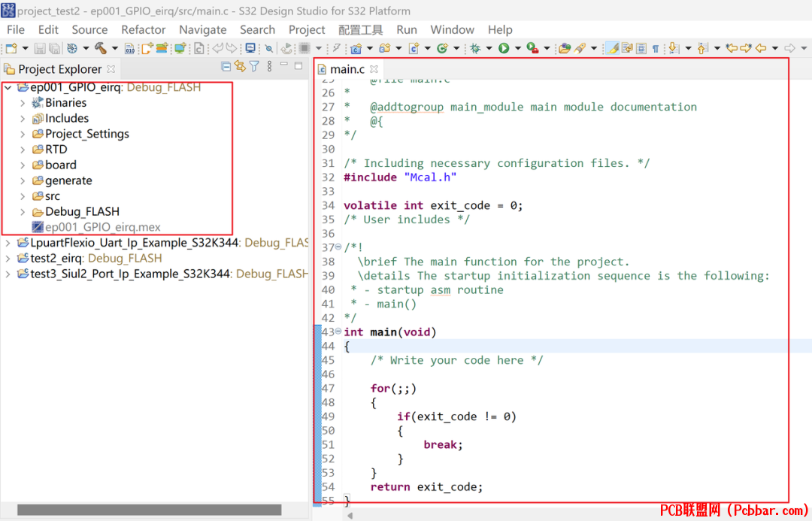Collapse the ep001_GPIO_eirq project
This screenshot has height=521, width=812.
tap(8, 87)
